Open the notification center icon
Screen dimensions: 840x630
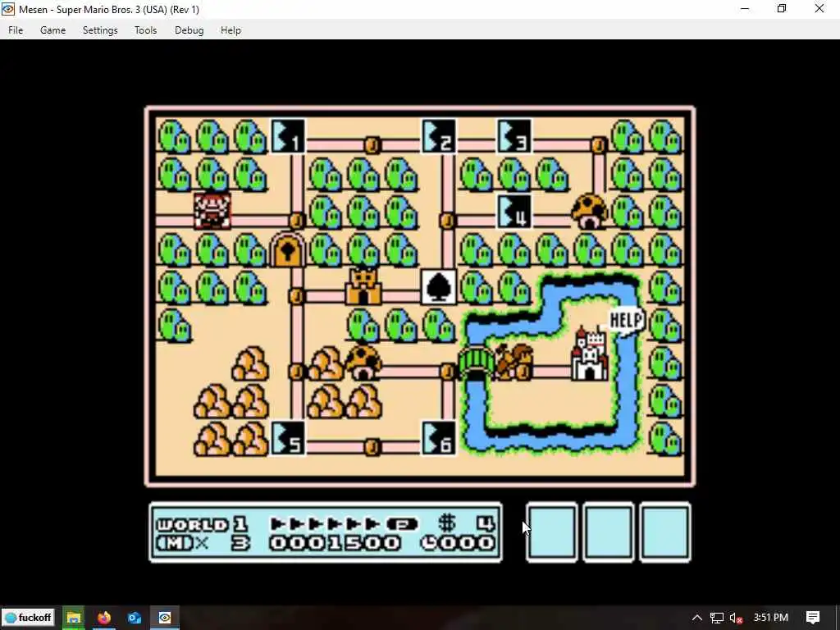coord(813,618)
